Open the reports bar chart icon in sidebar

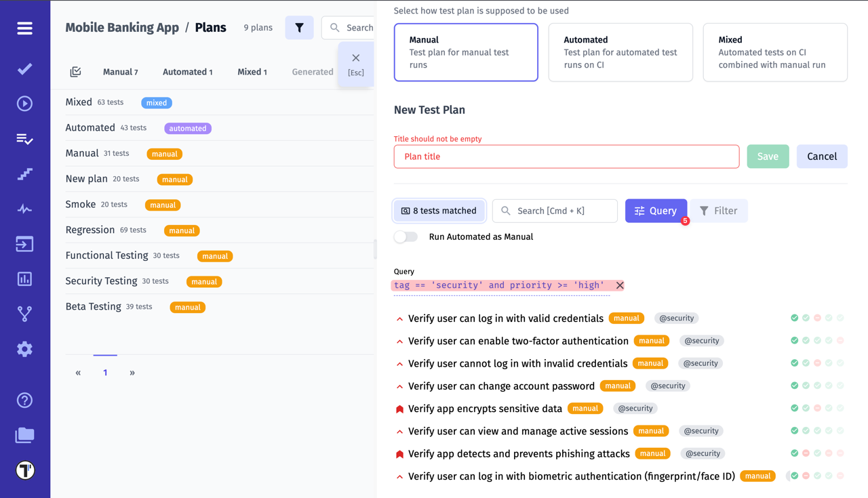pos(24,278)
